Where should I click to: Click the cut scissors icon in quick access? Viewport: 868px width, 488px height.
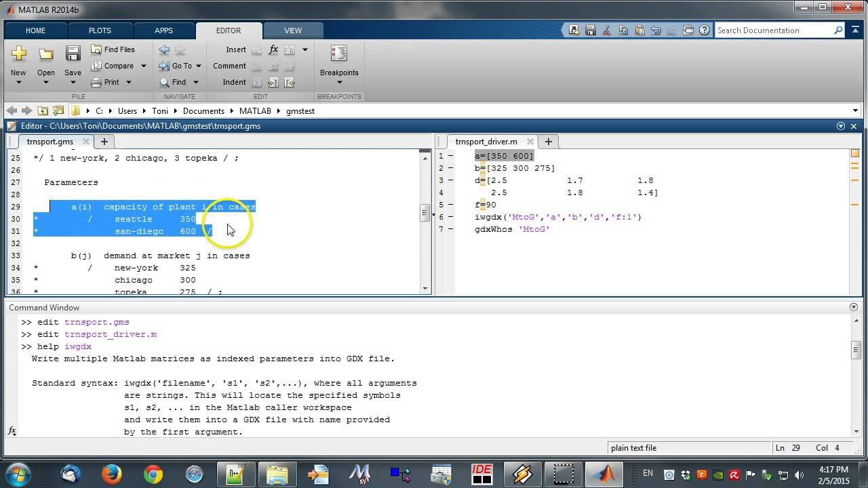pos(606,30)
